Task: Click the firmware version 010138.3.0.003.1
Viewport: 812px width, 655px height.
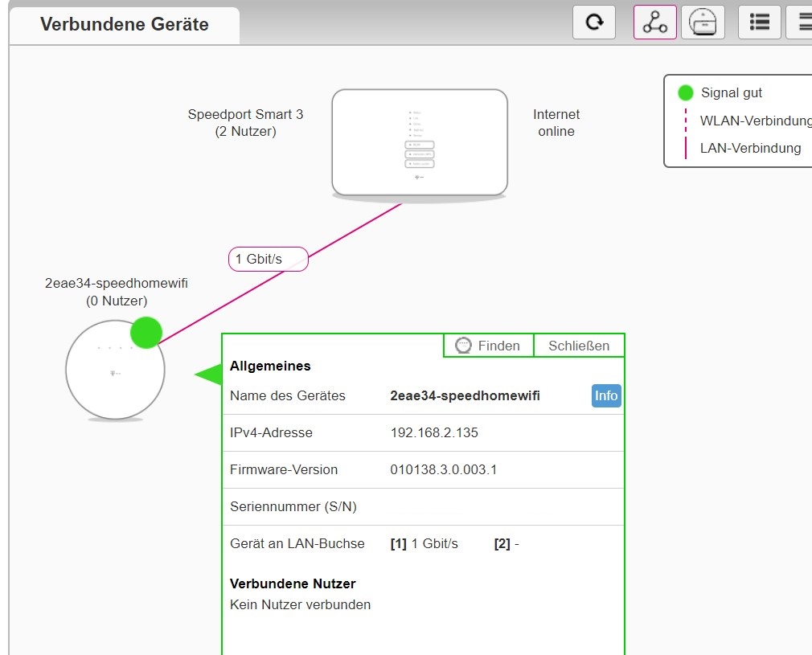Action: 443,469
